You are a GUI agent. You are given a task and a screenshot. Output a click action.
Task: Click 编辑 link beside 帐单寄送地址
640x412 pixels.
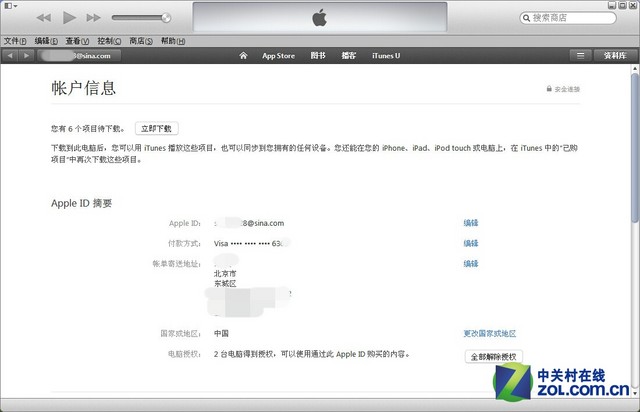click(x=471, y=264)
